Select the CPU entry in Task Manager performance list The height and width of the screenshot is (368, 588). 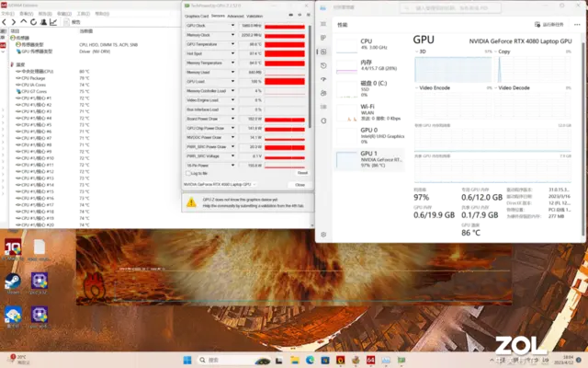(369, 44)
